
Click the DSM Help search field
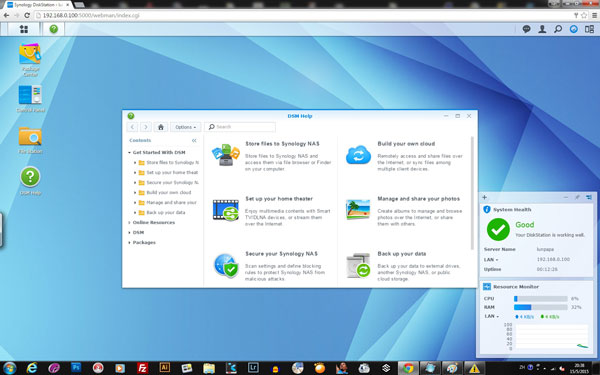click(240, 127)
